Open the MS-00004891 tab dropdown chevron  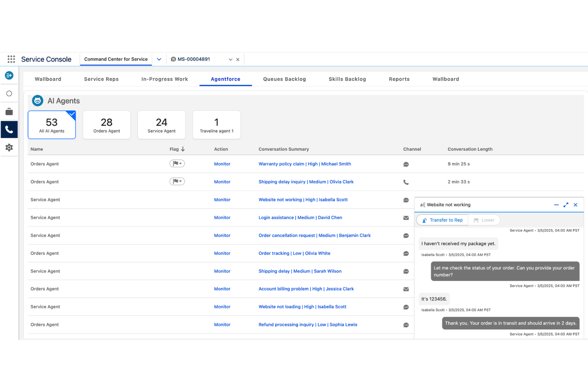pos(230,60)
